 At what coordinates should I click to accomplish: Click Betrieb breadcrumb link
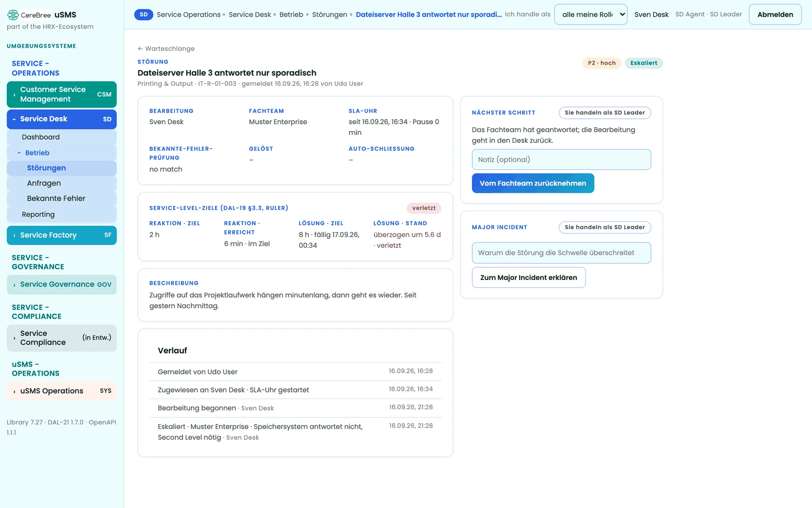tap(291, 14)
